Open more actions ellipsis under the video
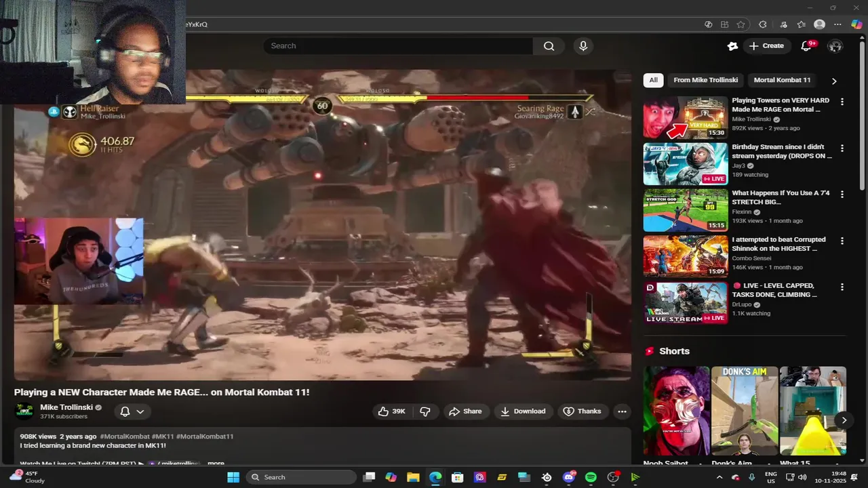The image size is (868, 488). [x=622, y=411]
